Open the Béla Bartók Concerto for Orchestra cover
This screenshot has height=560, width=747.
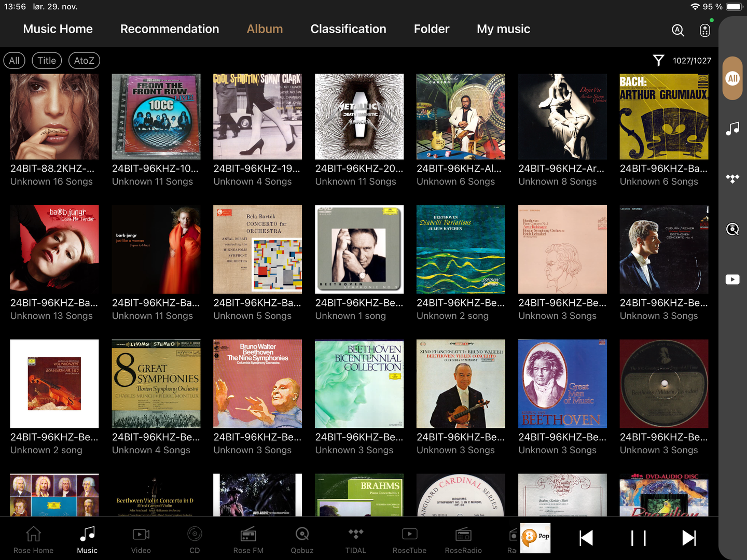click(x=258, y=249)
